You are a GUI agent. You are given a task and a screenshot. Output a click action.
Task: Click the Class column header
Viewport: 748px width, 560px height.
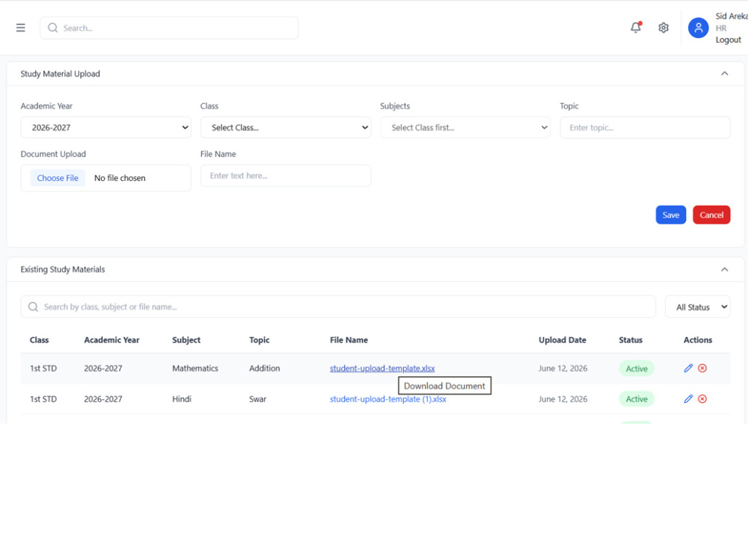pyautogui.click(x=39, y=339)
